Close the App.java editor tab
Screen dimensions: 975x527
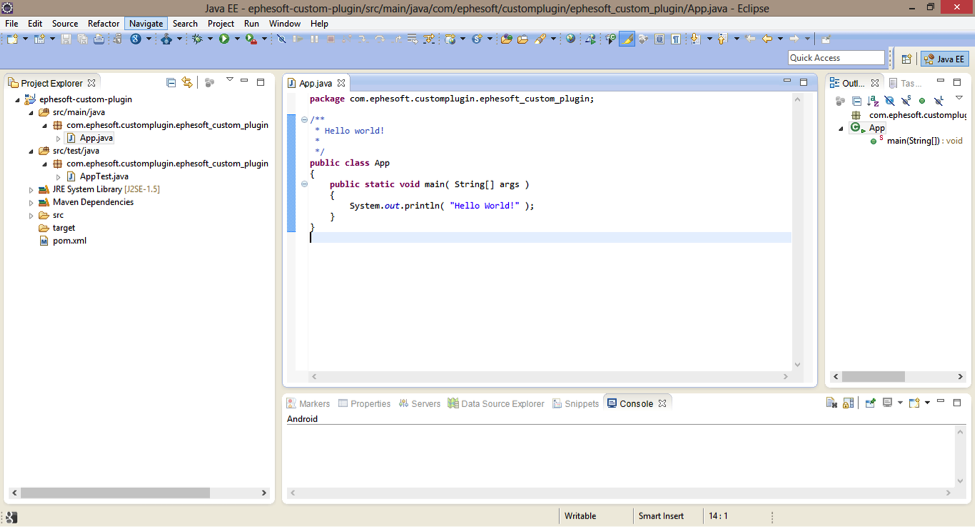click(x=341, y=83)
